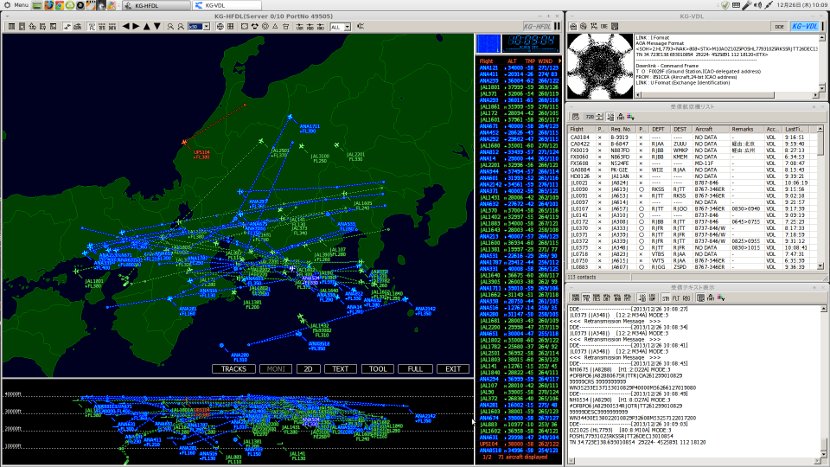Open the keyboard indicator in system tray
This screenshot has height=467, width=830.
point(736,5)
